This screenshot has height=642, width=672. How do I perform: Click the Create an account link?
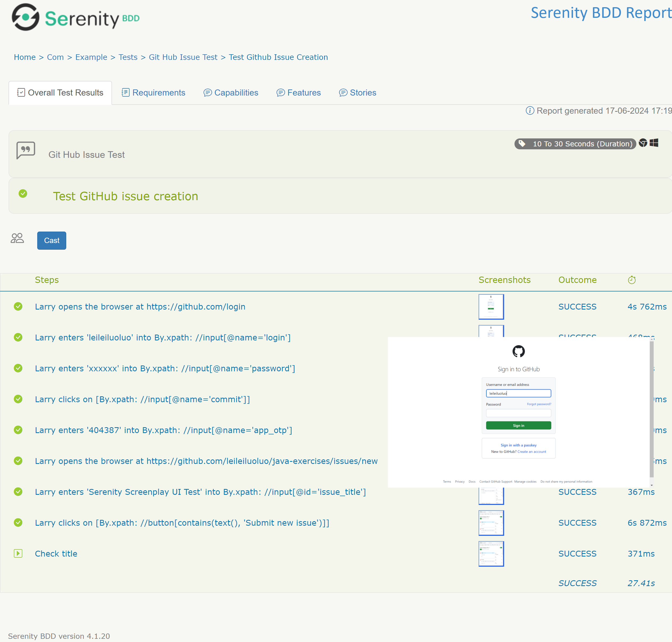coord(532,452)
